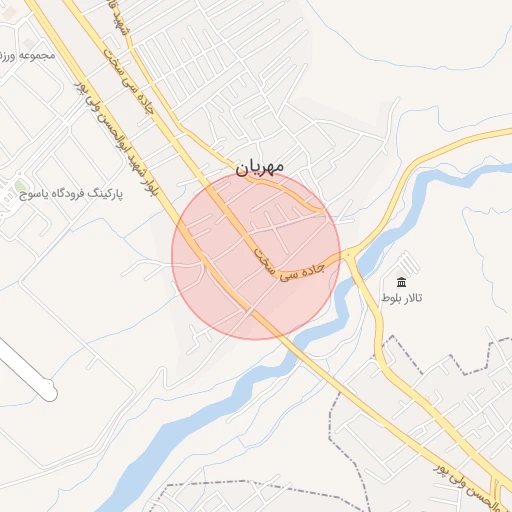The width and height of the screenshot is (512, 512).
Task: Click the small green park icon near airport parking
Action: (x=21, y=185)
